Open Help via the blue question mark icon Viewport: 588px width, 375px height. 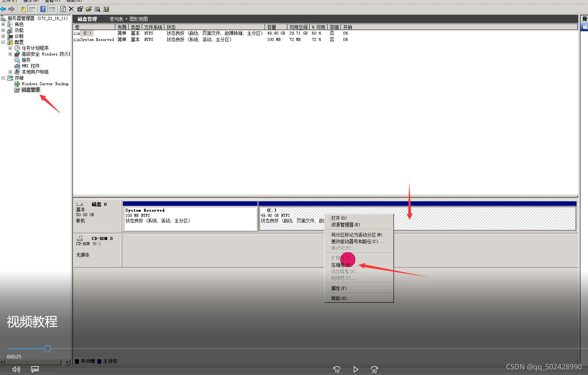43,9
